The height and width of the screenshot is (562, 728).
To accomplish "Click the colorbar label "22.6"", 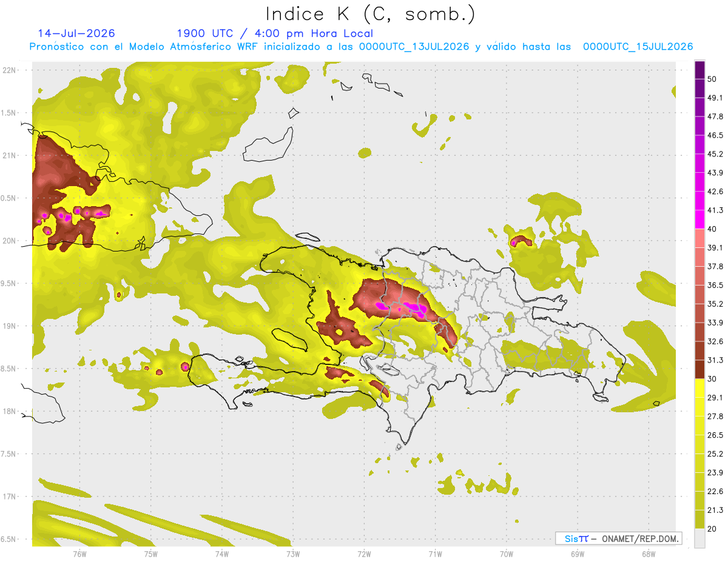I will (715, 491).
